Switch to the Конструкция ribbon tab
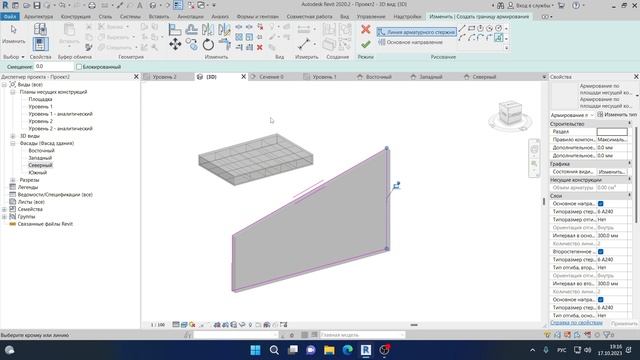 pyautogui.click(x=76, y=17)
